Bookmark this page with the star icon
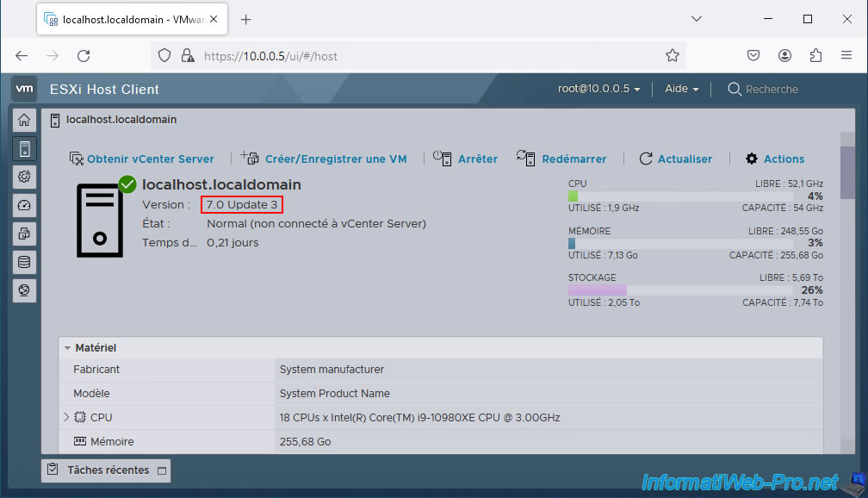 coord(673,55)
